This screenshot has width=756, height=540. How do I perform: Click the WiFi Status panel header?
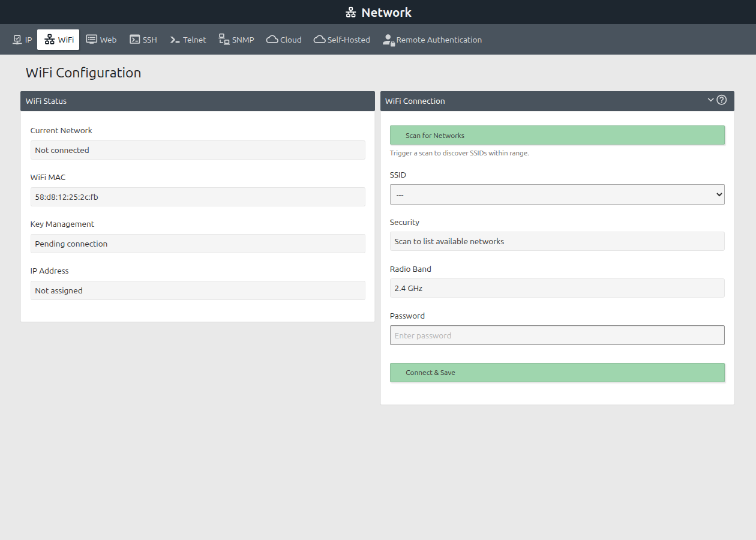tap(197, 101)
